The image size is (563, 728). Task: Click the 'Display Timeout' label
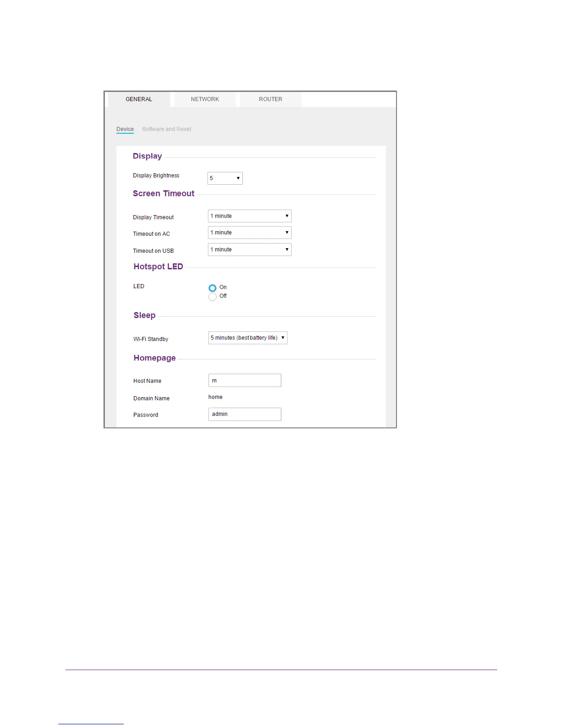coord(153,217)
